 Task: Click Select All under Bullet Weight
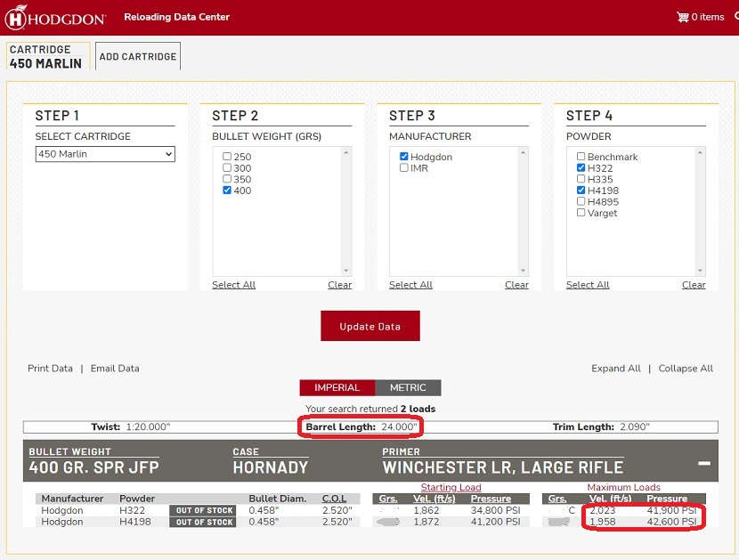(x=234, y=285)
